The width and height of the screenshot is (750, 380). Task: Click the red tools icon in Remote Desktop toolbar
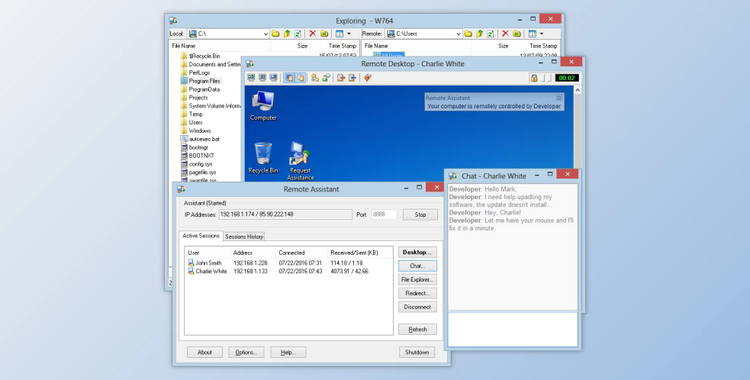tap(367, 78)
